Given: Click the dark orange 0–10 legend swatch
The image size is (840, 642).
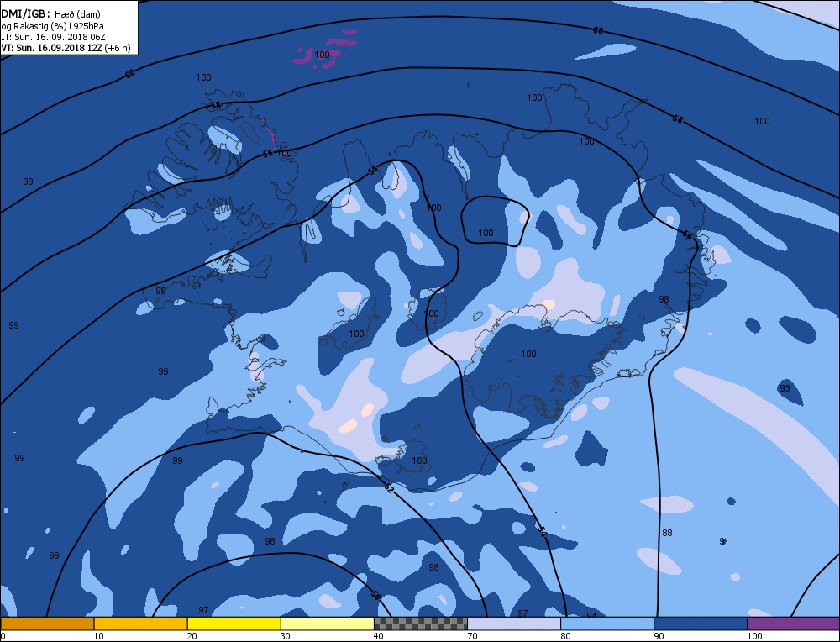Looking at the screenshot, I should pyautogui.click(x=47, y=624).
